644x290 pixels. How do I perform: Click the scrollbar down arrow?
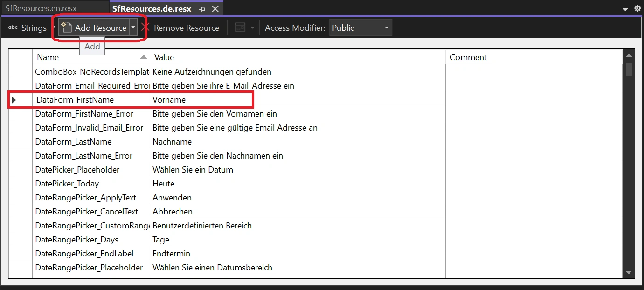tap(629, 272)
